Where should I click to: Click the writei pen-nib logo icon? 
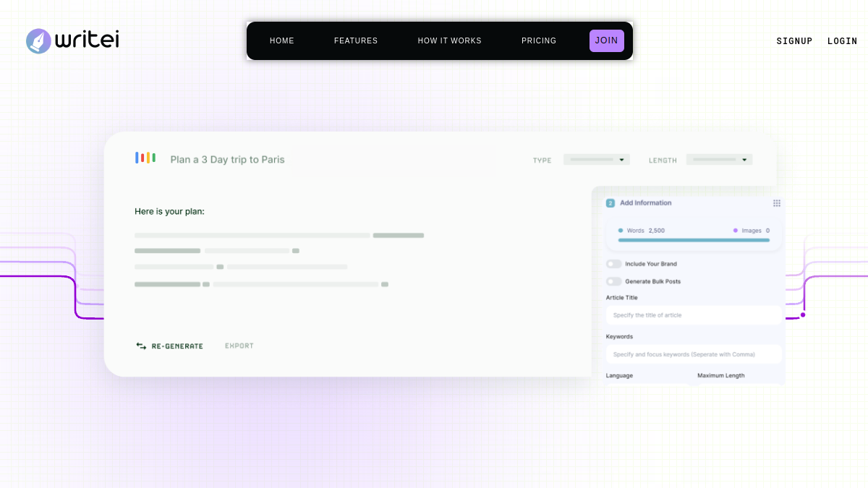[39, 41]
